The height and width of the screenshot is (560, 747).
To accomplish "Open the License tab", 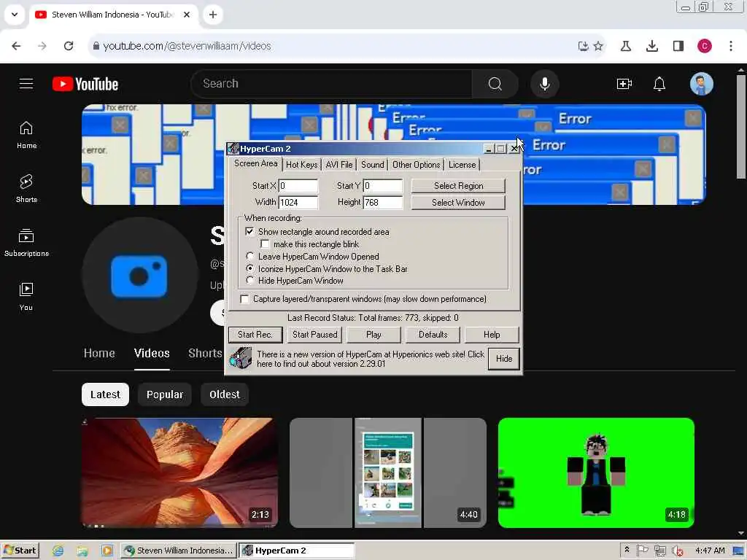I will [462, 165].
